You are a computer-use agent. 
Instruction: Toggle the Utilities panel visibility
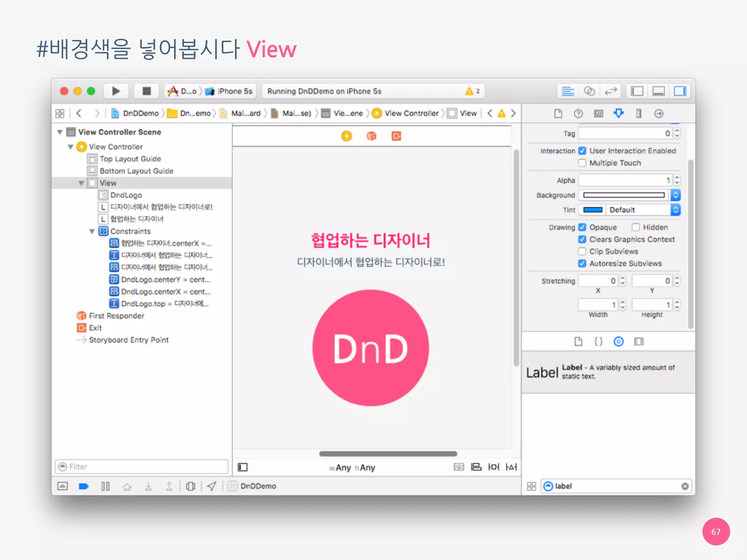pyautogui.click(x=680, y=91)
